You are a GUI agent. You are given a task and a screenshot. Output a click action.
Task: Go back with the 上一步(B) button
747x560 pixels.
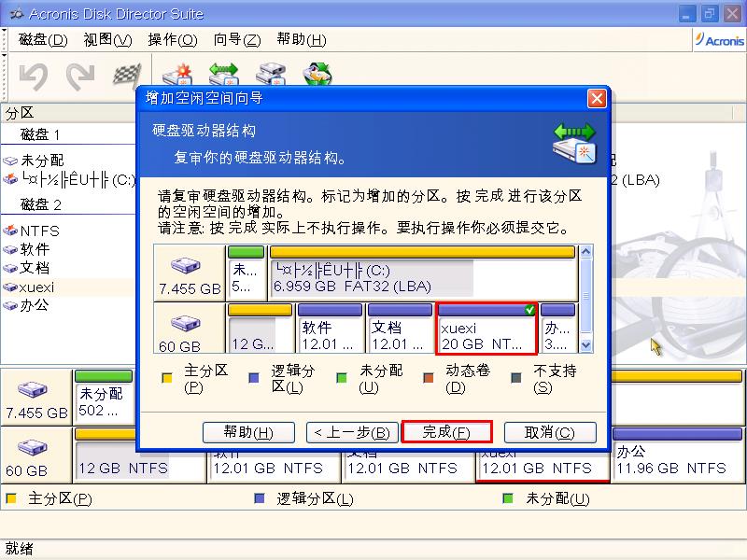point(353,432)
